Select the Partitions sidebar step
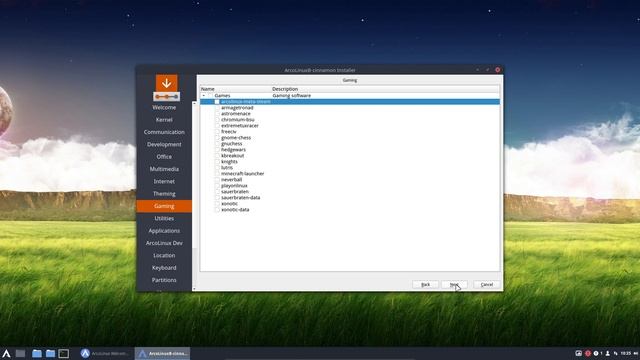This screenshot has width=640, height=360. tap(164, 280)
